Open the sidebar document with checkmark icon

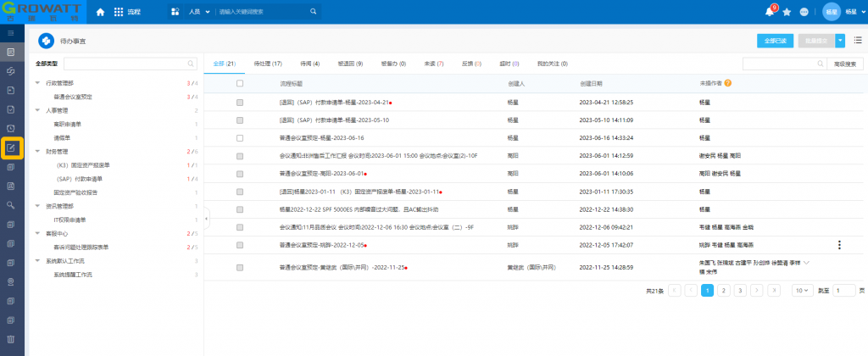pyautogui.click(x=10, y=109)
